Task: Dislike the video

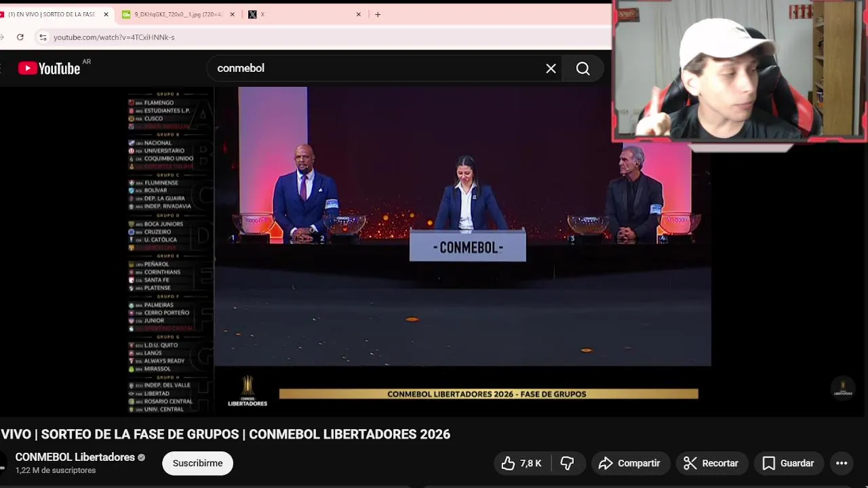Action: pos(568,464)
